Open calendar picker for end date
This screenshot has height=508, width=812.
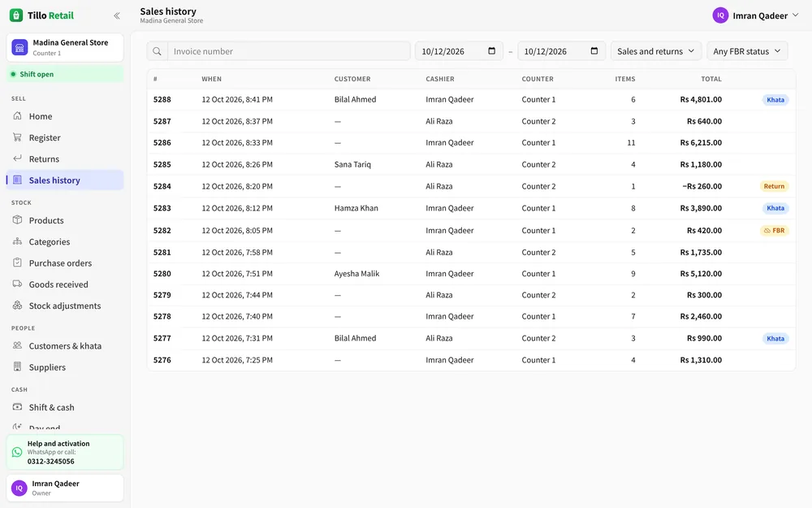pos(594,50)
